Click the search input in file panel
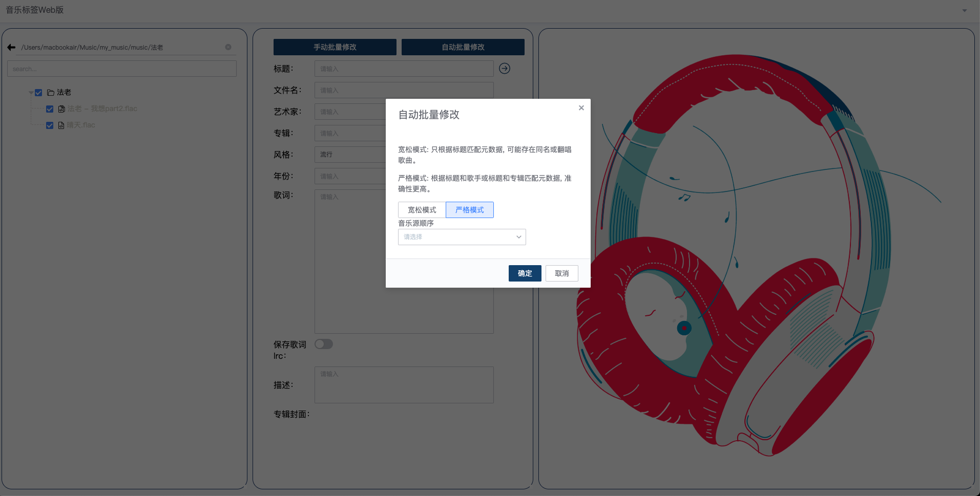Image resolution: width=980 pixels, height=496 pixels. [x=122, y=69]
